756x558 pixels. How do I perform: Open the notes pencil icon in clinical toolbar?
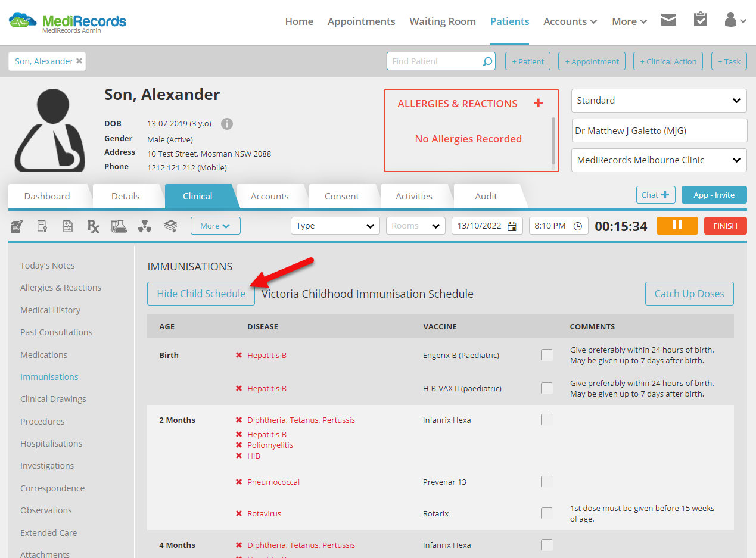(x=17, y=226)
